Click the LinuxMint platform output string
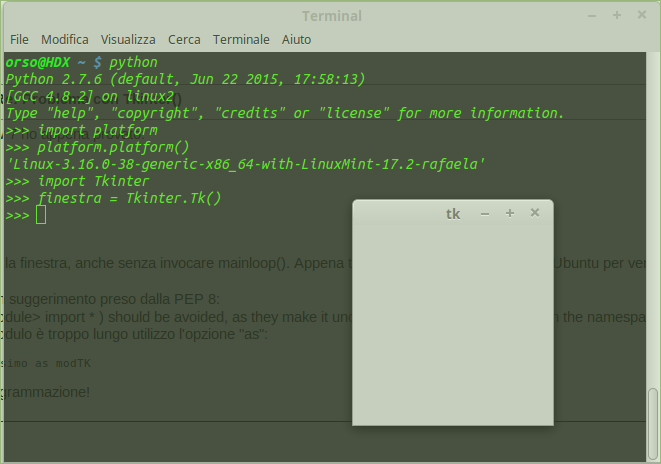 tap(245, 164)
